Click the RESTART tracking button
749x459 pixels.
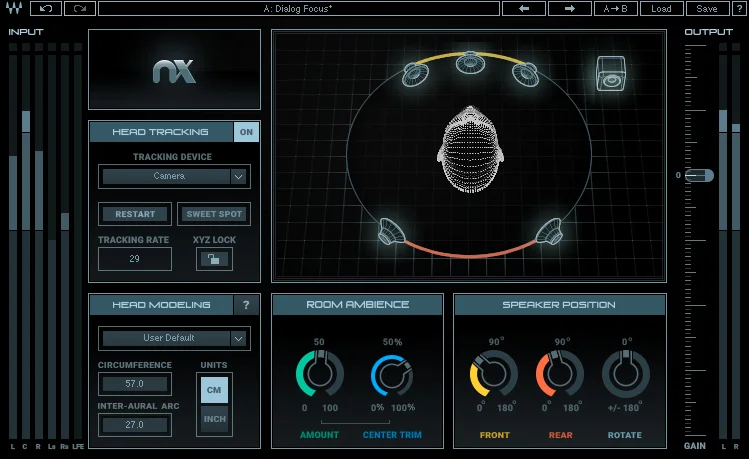[x=135, y=214]
